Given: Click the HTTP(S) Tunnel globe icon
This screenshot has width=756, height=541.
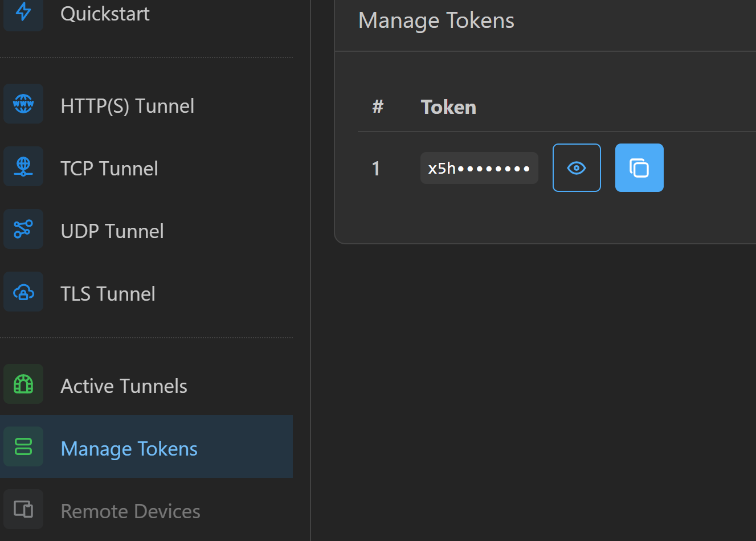Looking at the screenshot, I should [23, 104].
